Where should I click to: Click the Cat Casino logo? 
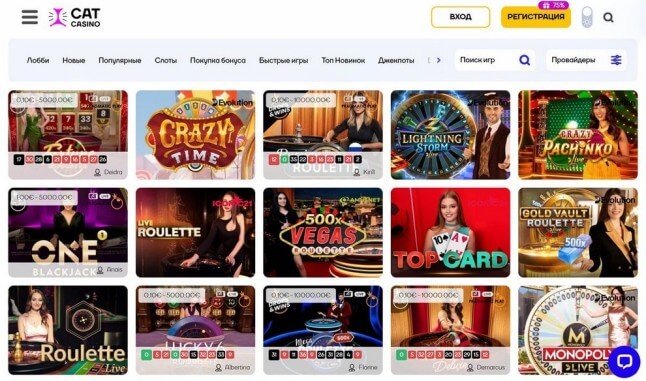(x=75, y=18)
